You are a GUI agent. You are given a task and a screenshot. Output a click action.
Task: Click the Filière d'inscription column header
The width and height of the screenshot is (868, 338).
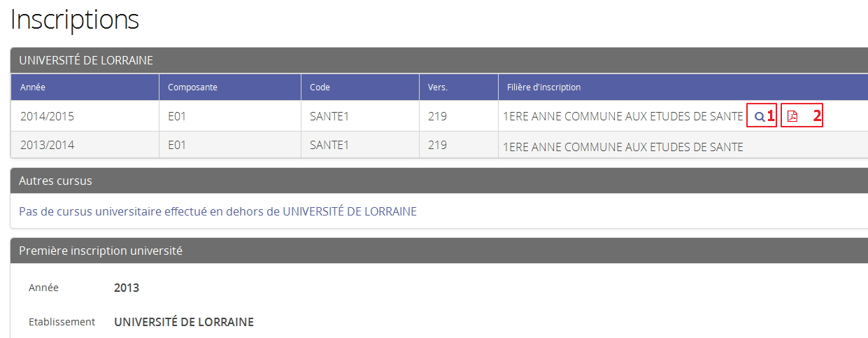543,87
